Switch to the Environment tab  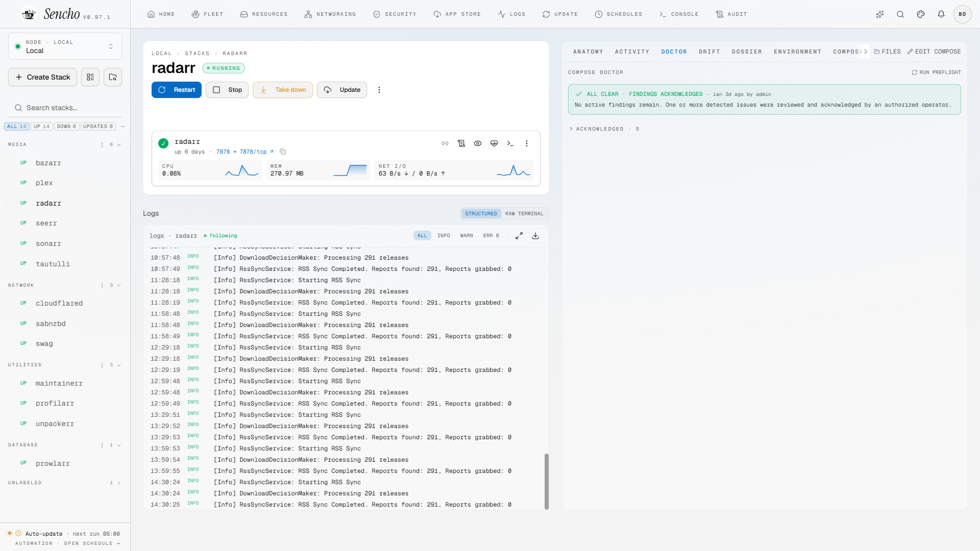pos(798,52)
